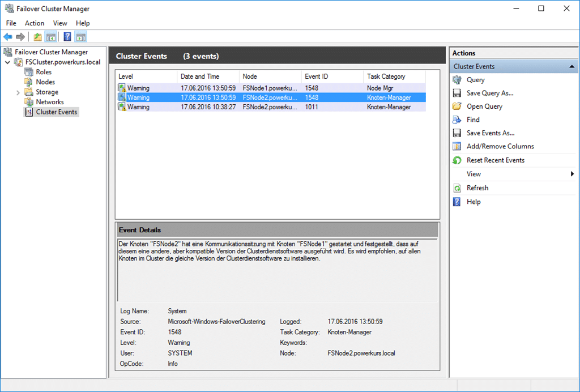Click the Networks tree icon
Viewport: 580px width, 392px height.
[x=29, y=102]
